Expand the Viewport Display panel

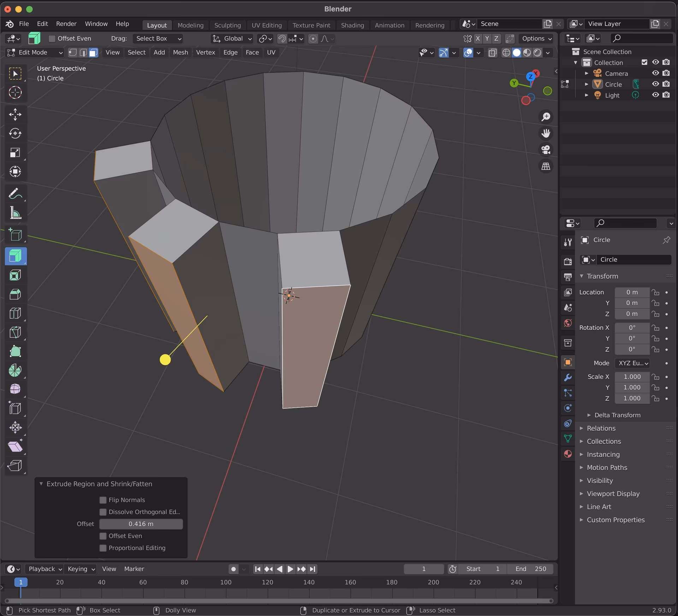[613, 493]
